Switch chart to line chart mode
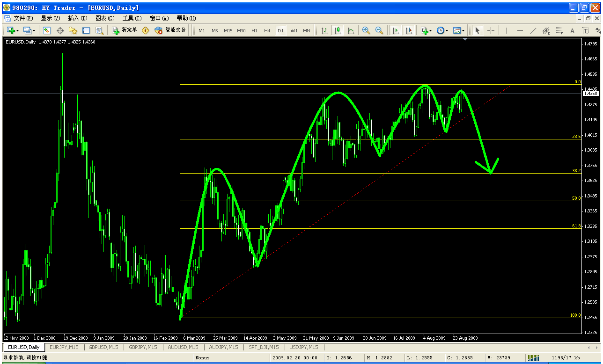 [x=351, y=30]
